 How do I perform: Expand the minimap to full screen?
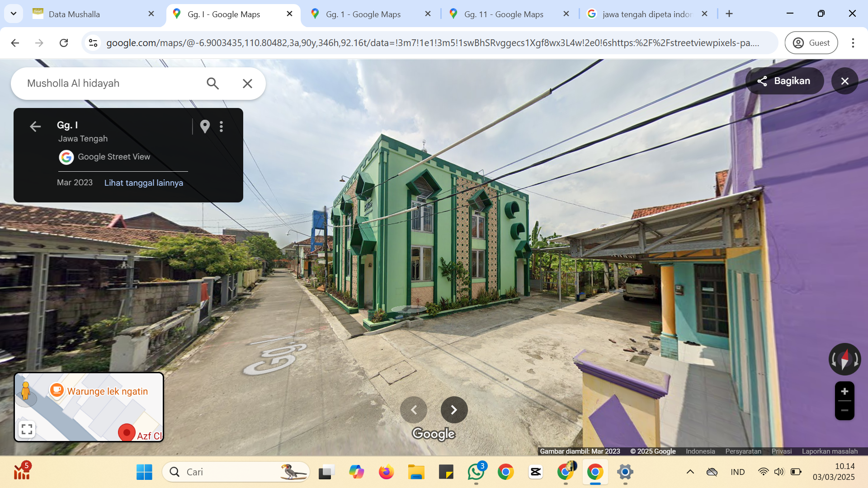pos(27,429)
